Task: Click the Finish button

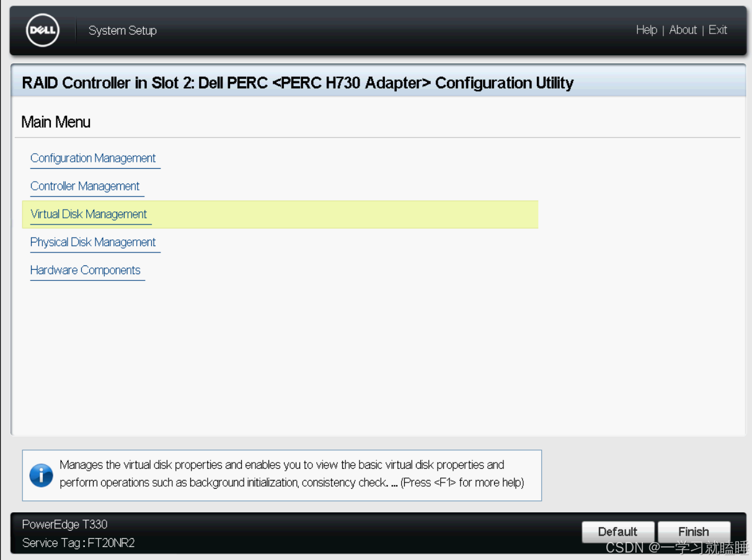Action: tap(693, 531)
